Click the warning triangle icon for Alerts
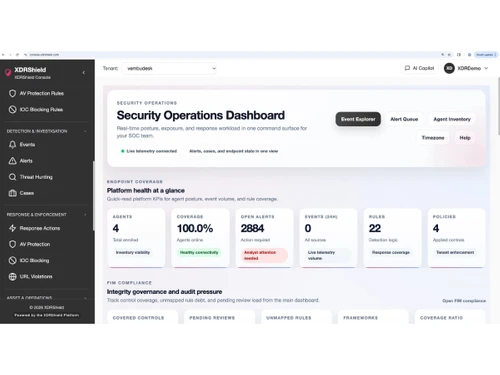Image resolution: width=500 pixels, height=375 pixels. pos(12,161)
